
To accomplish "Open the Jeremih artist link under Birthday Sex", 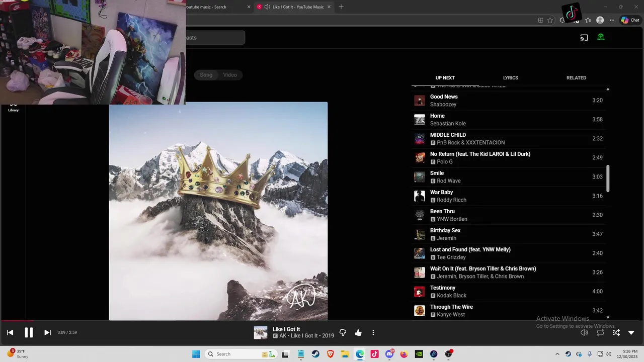I will [446, 238].
